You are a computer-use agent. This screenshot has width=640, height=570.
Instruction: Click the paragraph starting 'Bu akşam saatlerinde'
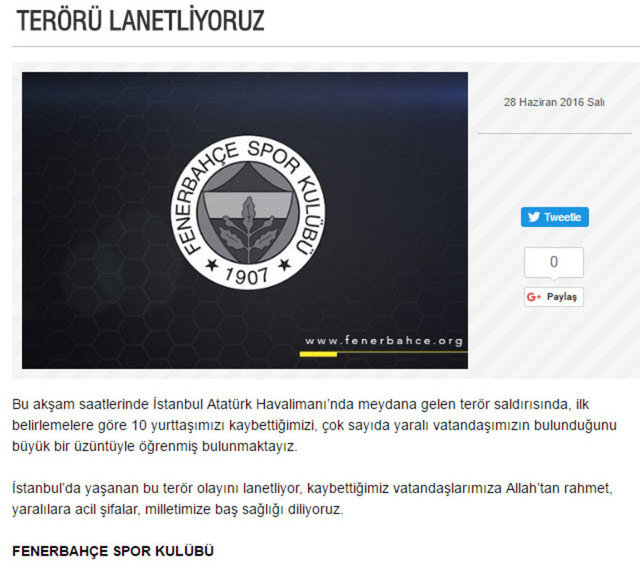coord(314,425)
